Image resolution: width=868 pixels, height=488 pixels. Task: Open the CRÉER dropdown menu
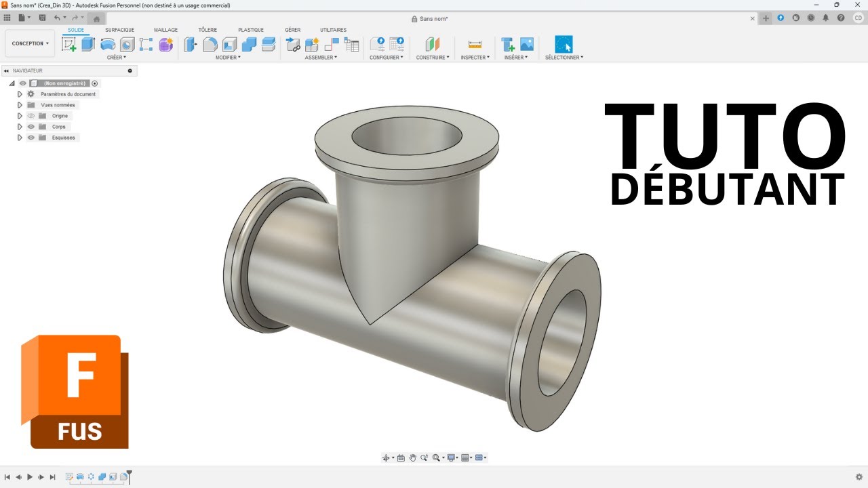(x=116, y=58)
